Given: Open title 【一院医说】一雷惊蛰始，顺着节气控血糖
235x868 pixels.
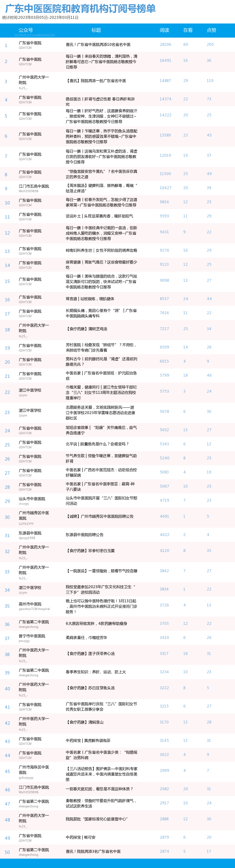Looking at the screenshot, I should pyautogui.click(x=101, y=571).
